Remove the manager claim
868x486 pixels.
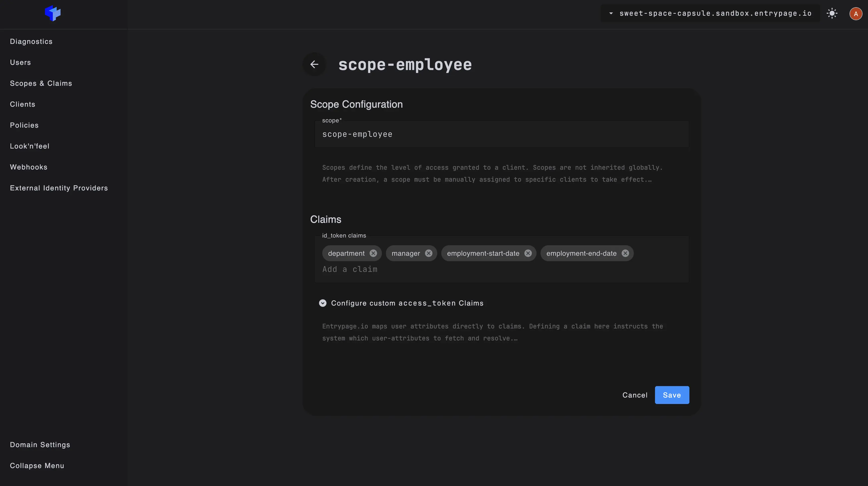(428, 253)
